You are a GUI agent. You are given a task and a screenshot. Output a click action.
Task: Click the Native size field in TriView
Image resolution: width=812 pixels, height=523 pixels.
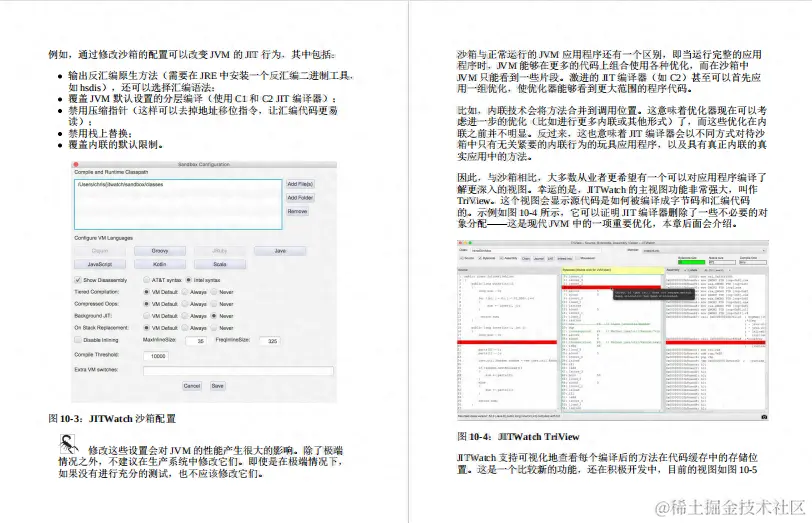point(722,262)
